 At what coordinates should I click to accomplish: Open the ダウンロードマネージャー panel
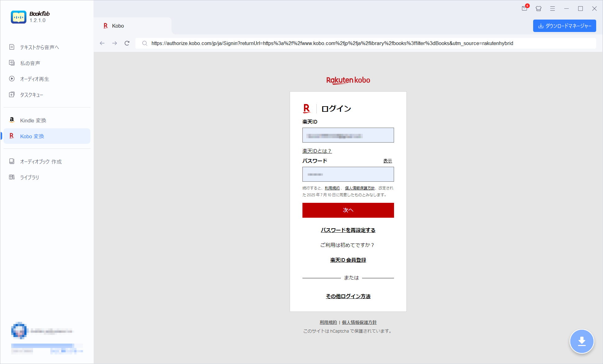(x=564, y=26)
